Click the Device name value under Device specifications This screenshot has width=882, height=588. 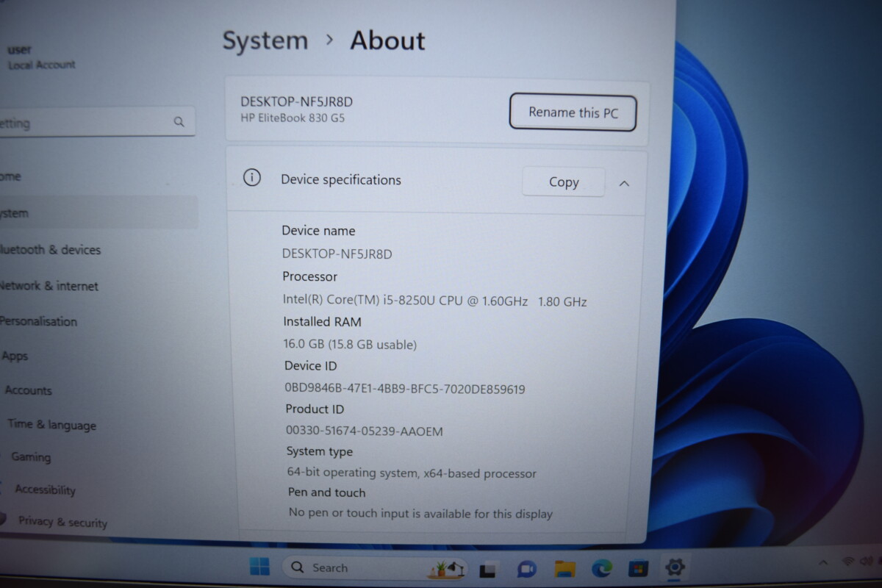337,254
